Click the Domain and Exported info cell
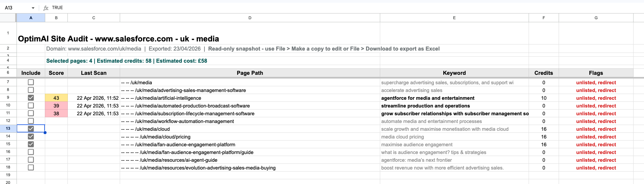 click(243, 49)
